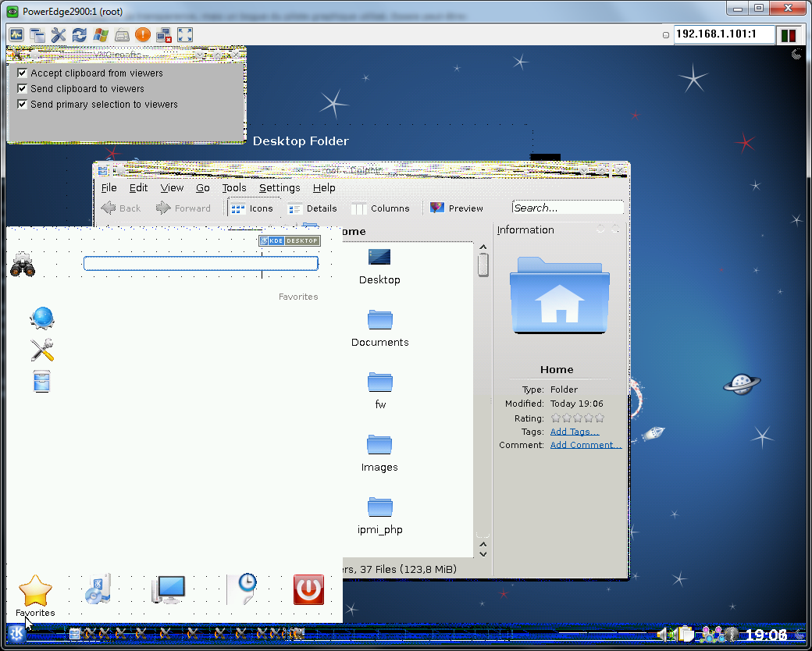
Task: Uncheck Accept clipboard from viewers
Action: click(x=22, y=73)
